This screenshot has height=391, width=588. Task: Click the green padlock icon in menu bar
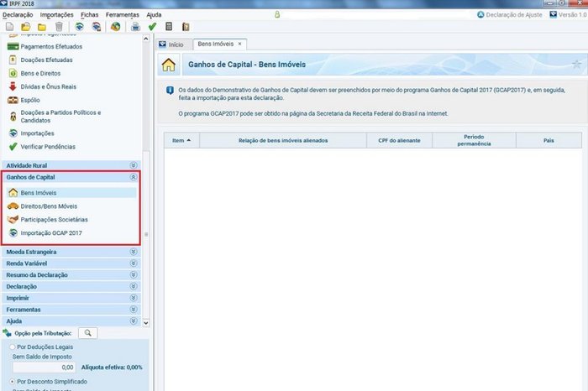tap(277, 14)
